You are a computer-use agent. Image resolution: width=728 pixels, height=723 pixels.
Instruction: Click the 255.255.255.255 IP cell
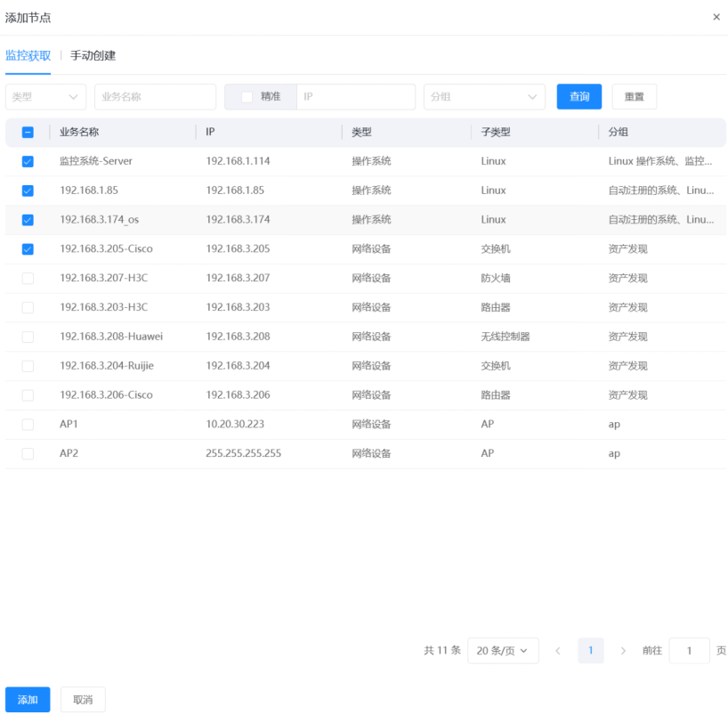(243, 453)
